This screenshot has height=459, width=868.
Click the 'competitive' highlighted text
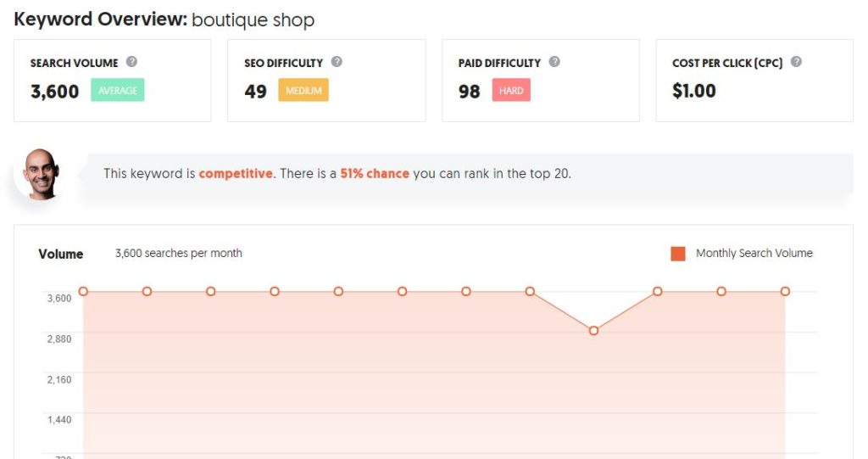pos(236,174)
